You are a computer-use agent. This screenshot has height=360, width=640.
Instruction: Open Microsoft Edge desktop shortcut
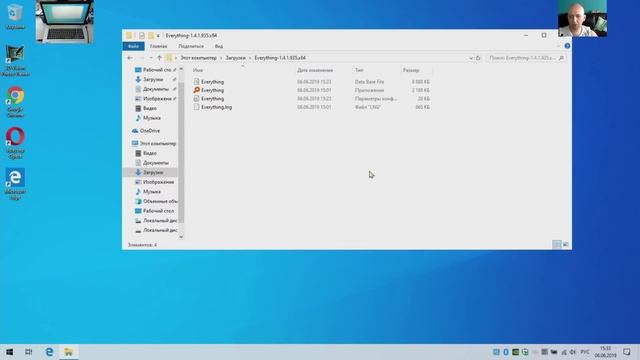point(15,184)
